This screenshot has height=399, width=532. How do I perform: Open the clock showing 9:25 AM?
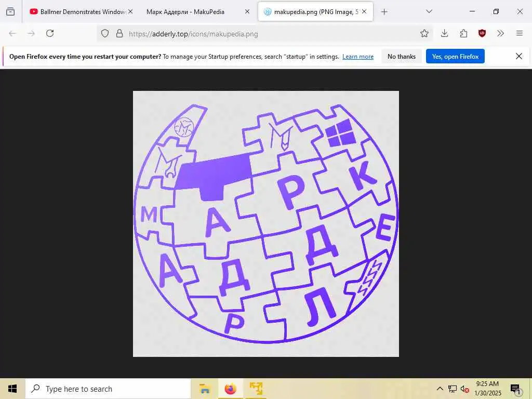pos(487,389)
